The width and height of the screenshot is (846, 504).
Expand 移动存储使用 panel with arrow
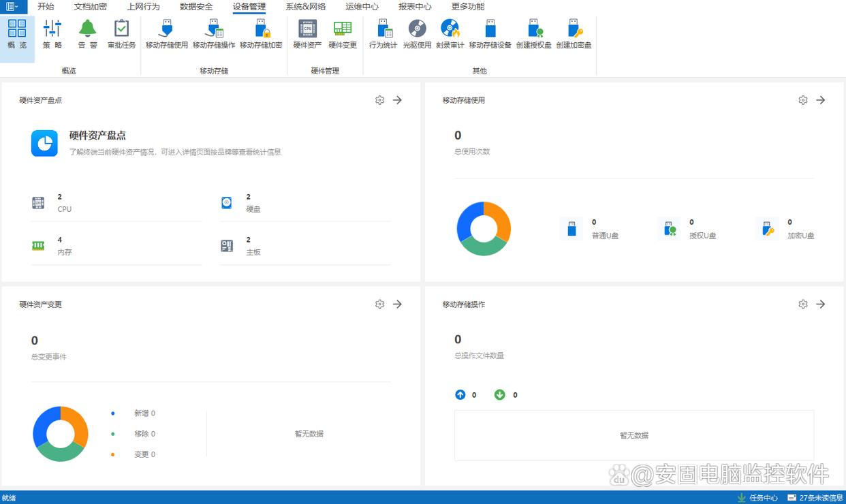(x=821, y=100)
